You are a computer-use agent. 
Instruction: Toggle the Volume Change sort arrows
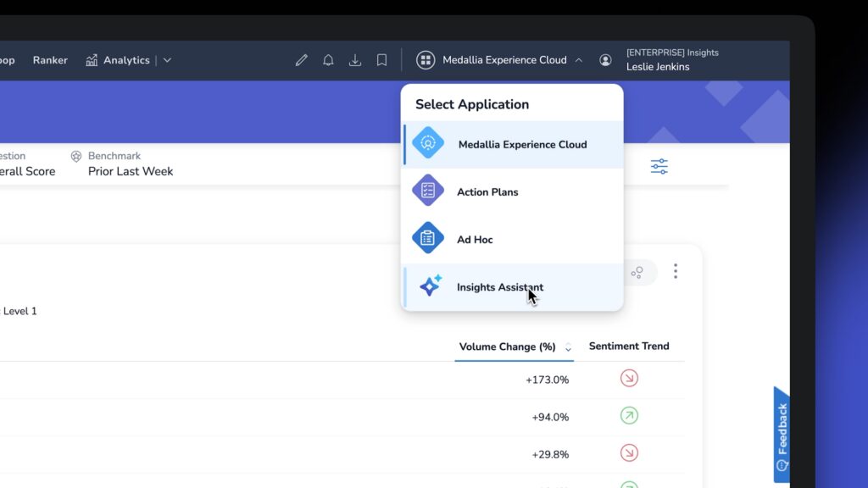(x=568, y=347)
